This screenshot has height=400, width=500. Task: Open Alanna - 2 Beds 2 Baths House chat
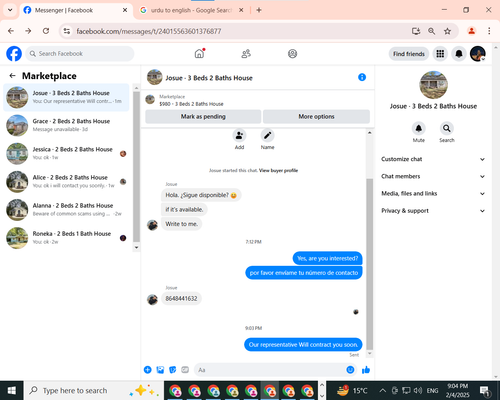tap(66, 210)
